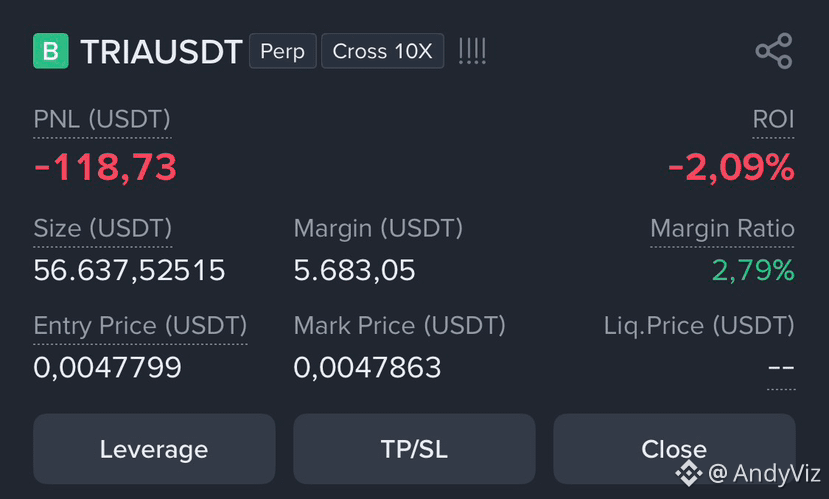
Task: Tap the 2,79% margin ratio value
Action: (x=753, y=270)
